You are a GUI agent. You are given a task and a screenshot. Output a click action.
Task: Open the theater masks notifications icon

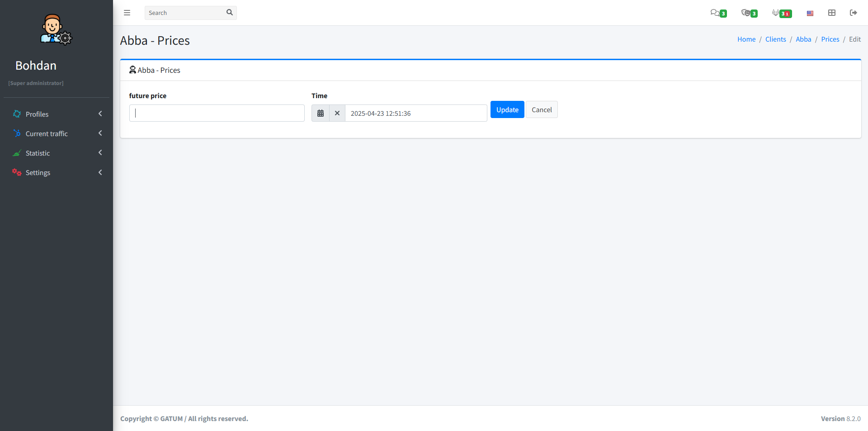(746, 13)
